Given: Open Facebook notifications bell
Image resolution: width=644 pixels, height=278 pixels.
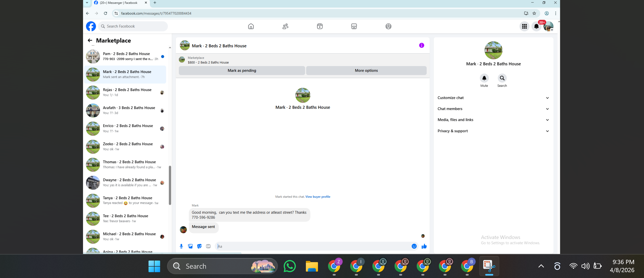Looking at the screenshot, I should (536, 26).
